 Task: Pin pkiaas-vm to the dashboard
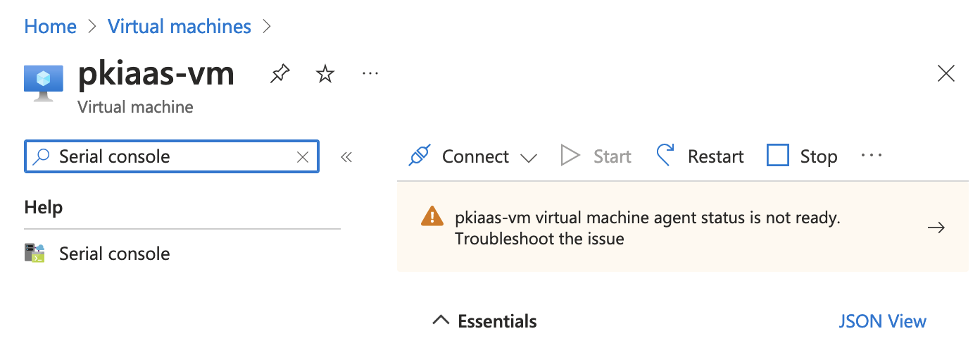(280, 74)
